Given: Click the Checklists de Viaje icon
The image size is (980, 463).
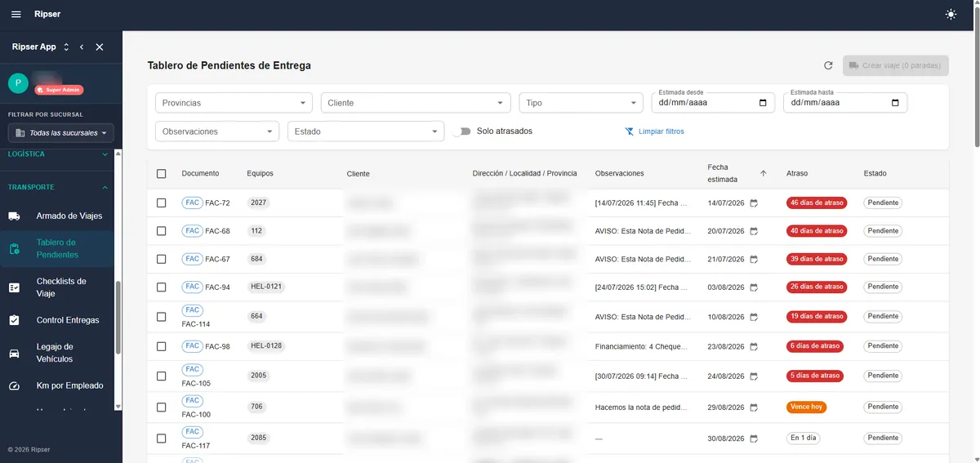Looking at the screenshot, I should click(x=15, y=287).
